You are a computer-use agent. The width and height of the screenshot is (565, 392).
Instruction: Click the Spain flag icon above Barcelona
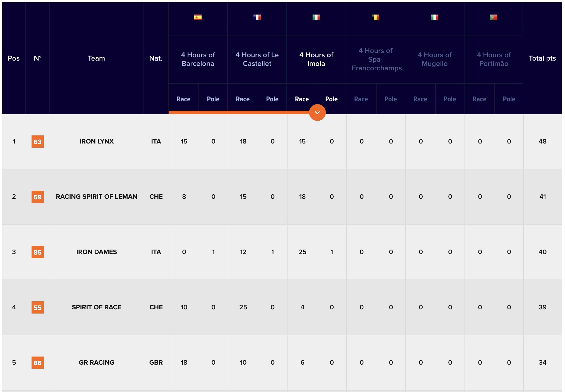point(198,17)
